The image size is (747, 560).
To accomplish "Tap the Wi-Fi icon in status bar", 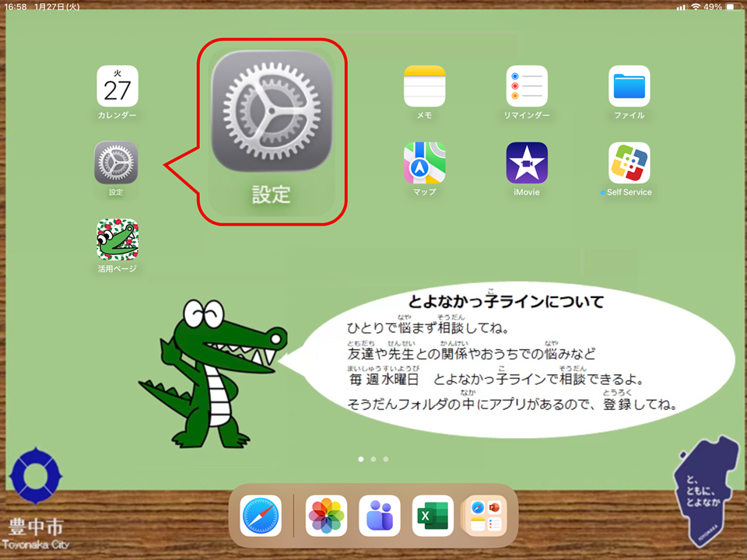I will [x=695, y=6].
